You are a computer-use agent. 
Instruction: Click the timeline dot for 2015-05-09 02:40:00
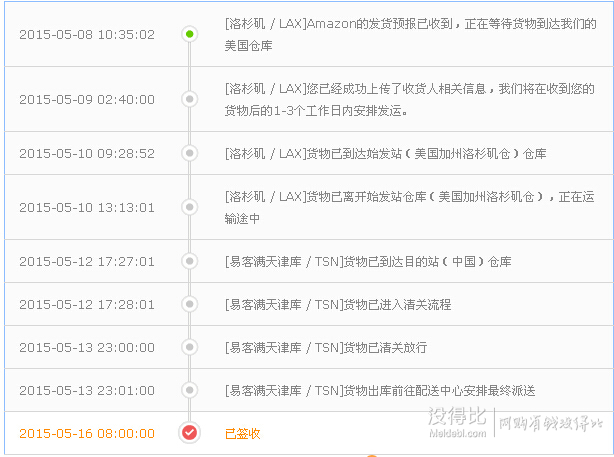pos(190,99)
